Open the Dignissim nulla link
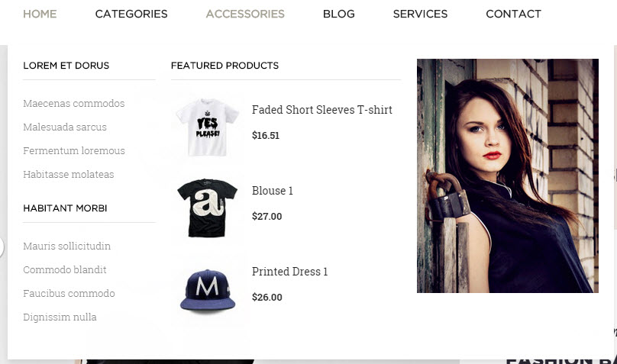 click(x=60, y=317)
